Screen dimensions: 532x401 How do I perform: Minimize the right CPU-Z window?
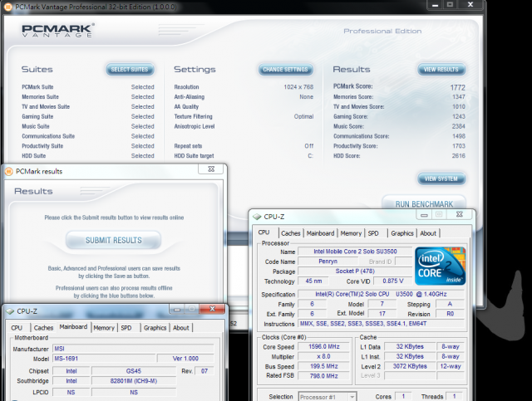(x=424, y=214)
